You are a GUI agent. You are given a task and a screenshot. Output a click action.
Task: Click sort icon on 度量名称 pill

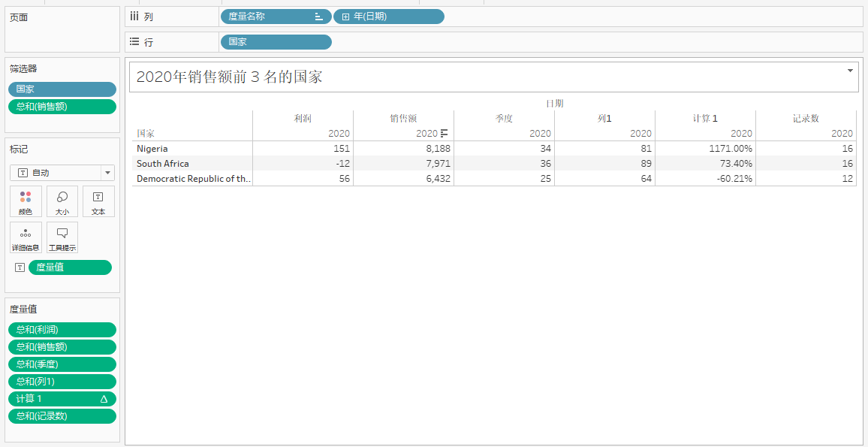[x=319, y=17]
